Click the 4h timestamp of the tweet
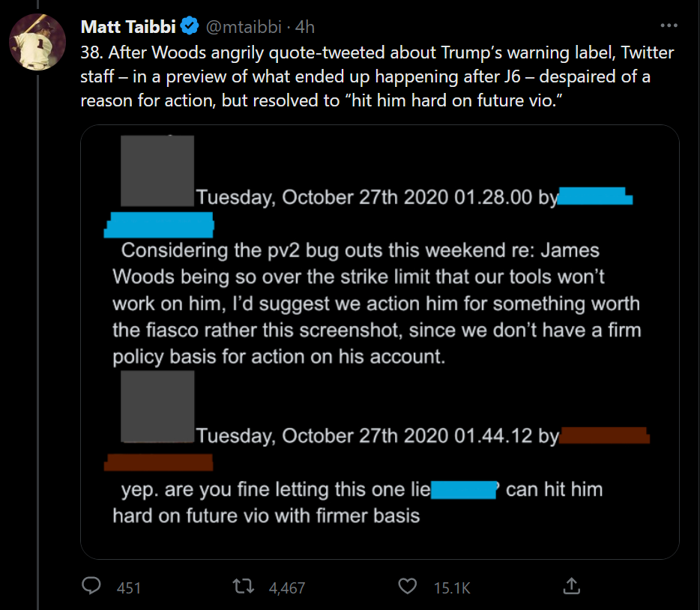Viewport: 700px width, 610px height. (305, 27)
